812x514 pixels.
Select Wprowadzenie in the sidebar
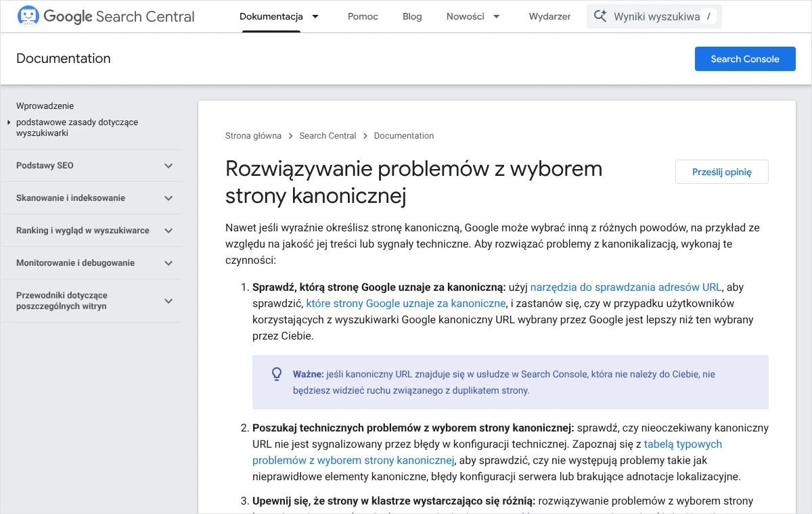(x=45, y=106)
